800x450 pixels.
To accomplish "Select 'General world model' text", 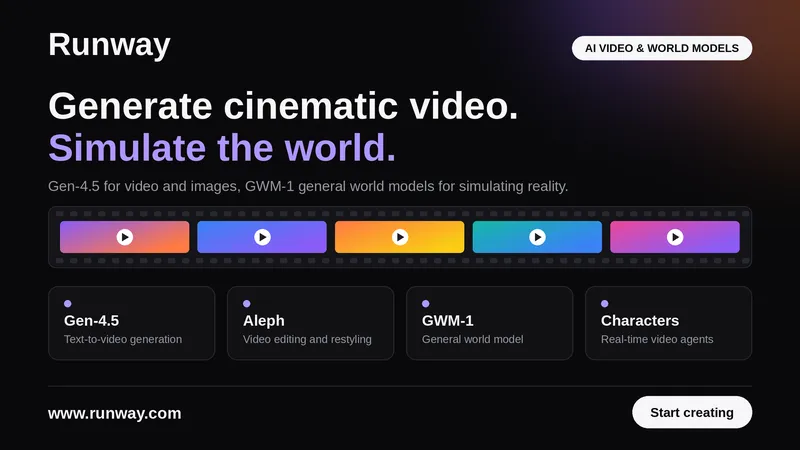I will [472, 339].
